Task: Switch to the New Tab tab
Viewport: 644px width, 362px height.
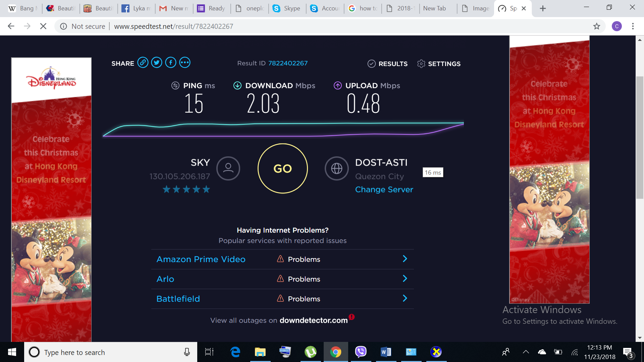Action: (438, 8)
